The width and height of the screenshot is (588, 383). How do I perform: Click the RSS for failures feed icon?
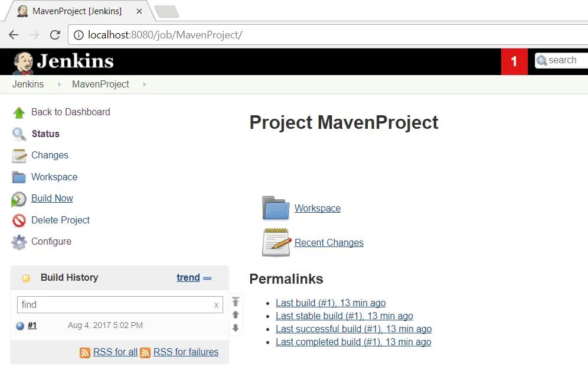click(145, 353)
